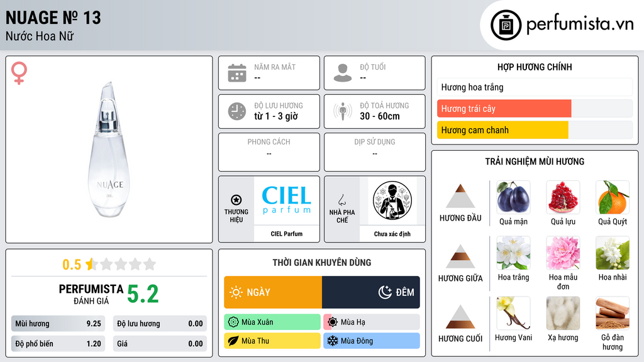Click the clock icon for Độ Lưu Hương
644x362 pixels.
coord(237,111)
